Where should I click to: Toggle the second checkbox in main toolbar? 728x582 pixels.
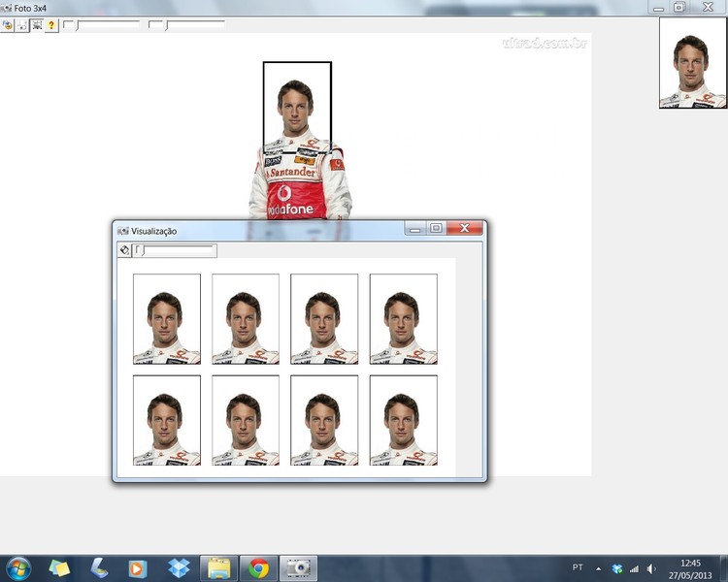(152, 25)
